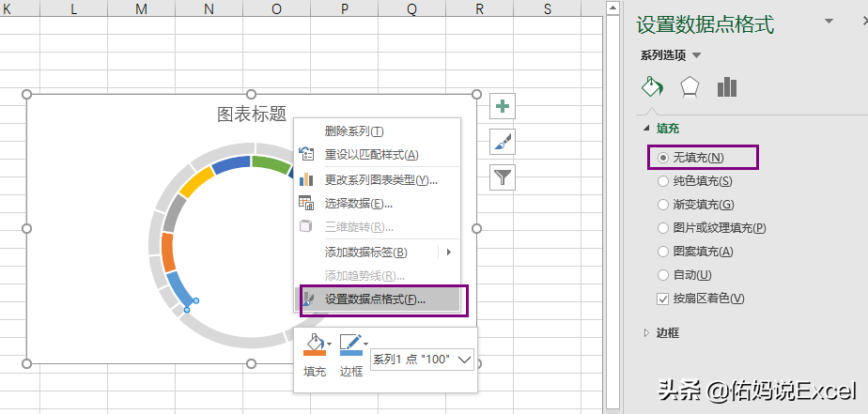Select the 图案填充(A) radio button
868x414 pixels.
(x=662, y=252)
